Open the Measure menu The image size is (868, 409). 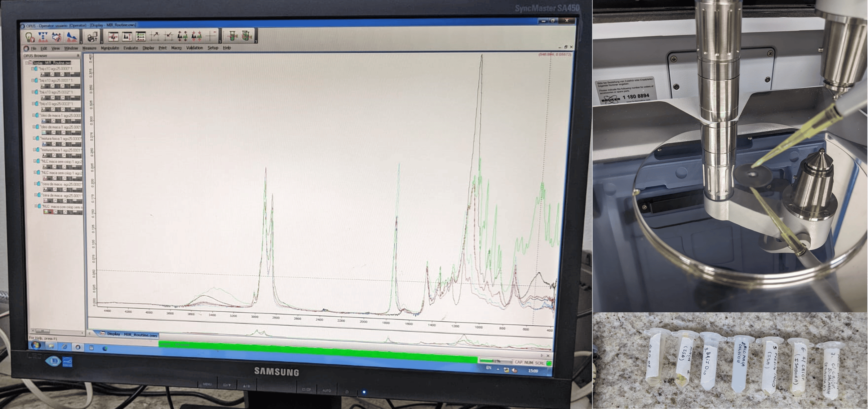click(89, 48)
